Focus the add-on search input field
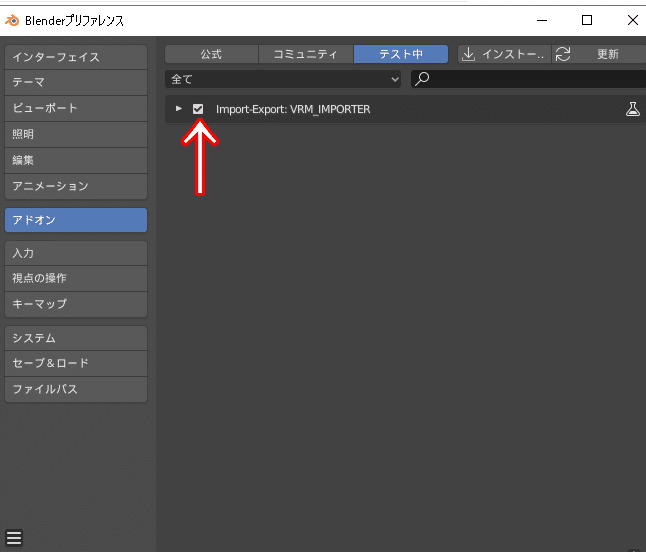 click(x=529, y=79)
